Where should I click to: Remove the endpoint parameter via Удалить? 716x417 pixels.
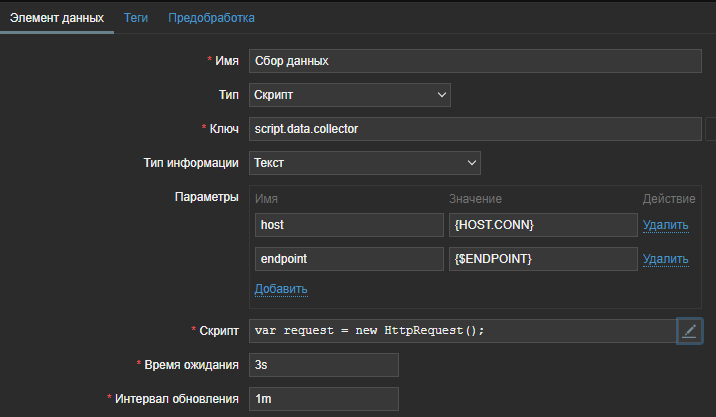pyautogui.click(x=665, y=260)
